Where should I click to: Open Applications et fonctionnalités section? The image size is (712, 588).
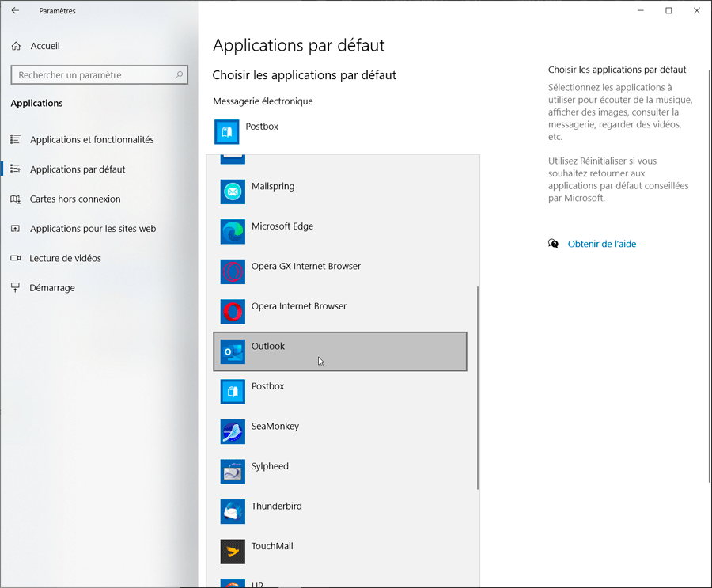[99, 139]
